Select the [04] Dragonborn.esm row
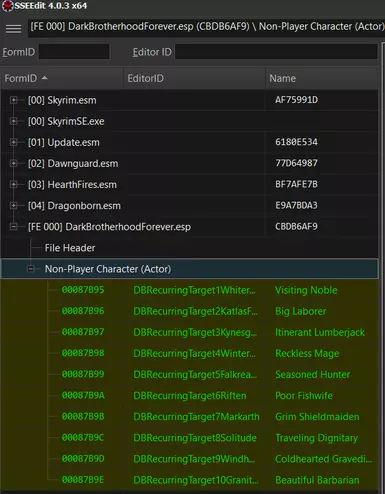Screen dimensions: 385x494 pos(190,206)
